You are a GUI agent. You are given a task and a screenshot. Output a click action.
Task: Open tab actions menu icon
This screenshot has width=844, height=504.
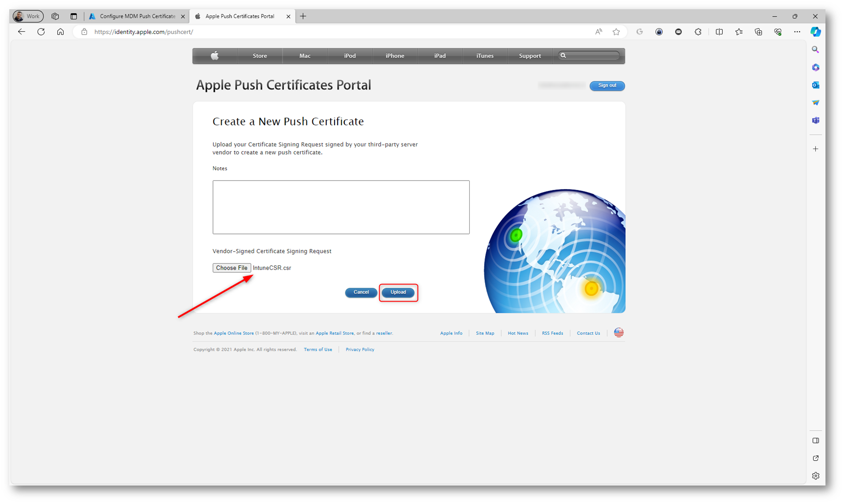(74, 16)
